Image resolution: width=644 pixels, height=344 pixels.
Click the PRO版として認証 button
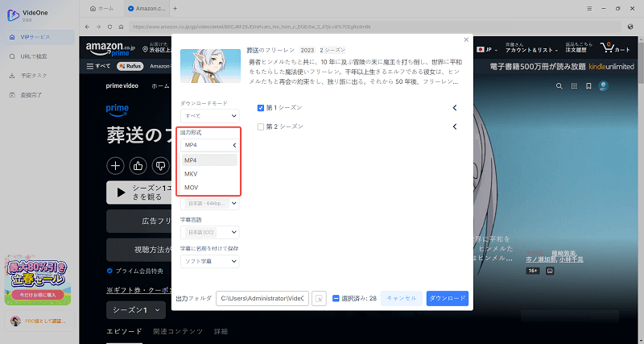pyautogui.click(x=39, y=321)
